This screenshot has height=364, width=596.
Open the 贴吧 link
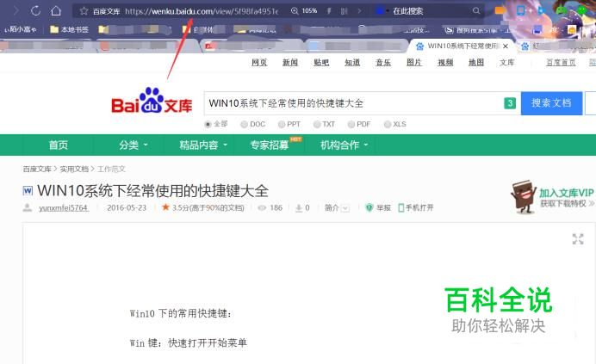[x=321, y=62]
